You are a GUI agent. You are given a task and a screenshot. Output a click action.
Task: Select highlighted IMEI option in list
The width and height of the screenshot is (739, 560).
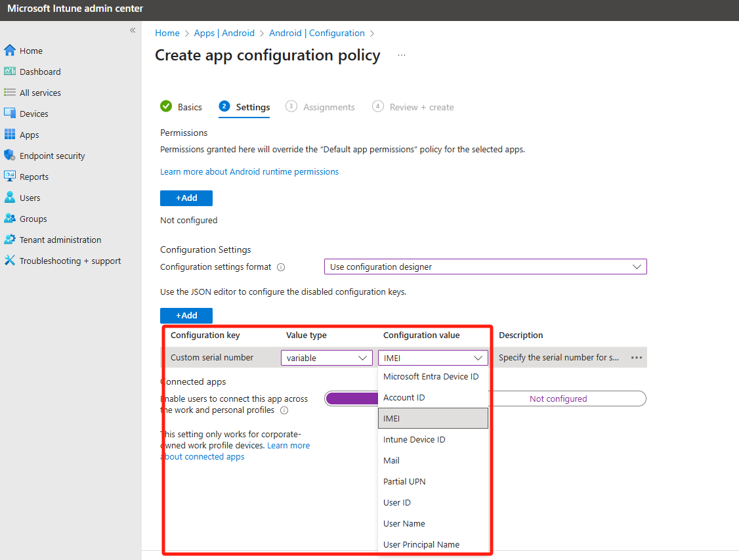tap(433, 418)
